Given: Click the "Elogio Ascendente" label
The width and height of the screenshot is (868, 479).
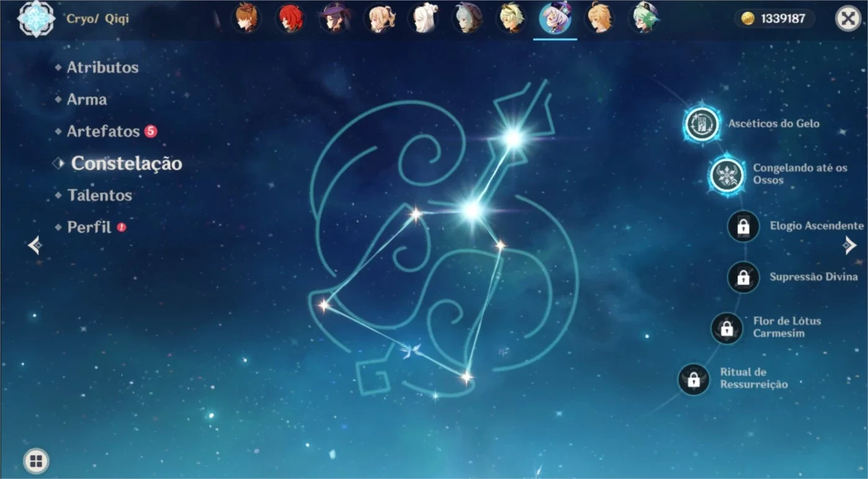Looking at the screenshot, I should point(817,226).
